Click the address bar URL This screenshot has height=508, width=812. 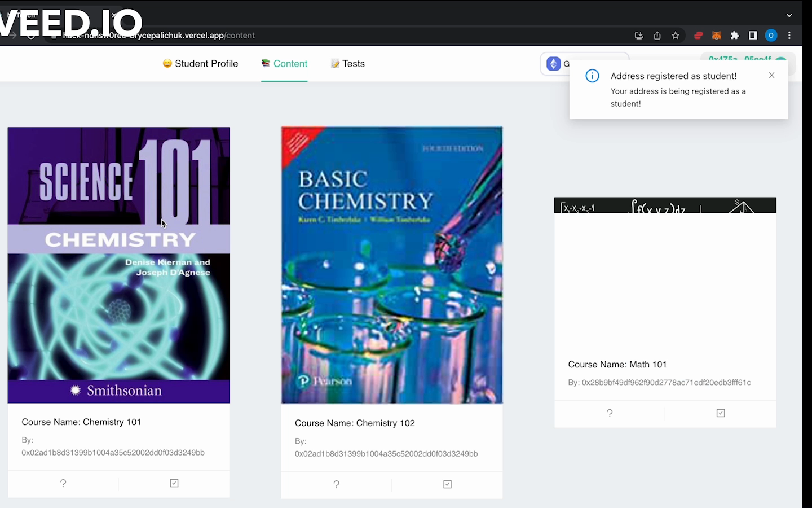[159, 36]
